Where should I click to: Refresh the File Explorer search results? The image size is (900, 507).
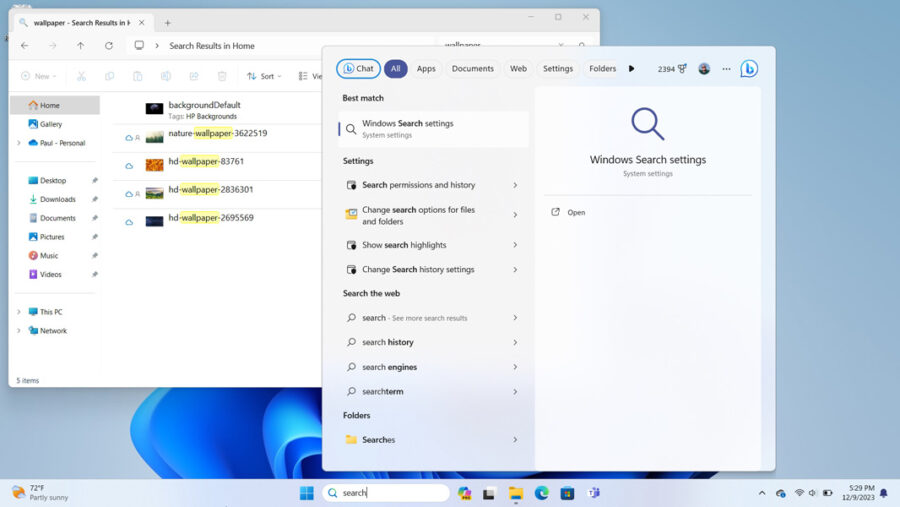108,45
